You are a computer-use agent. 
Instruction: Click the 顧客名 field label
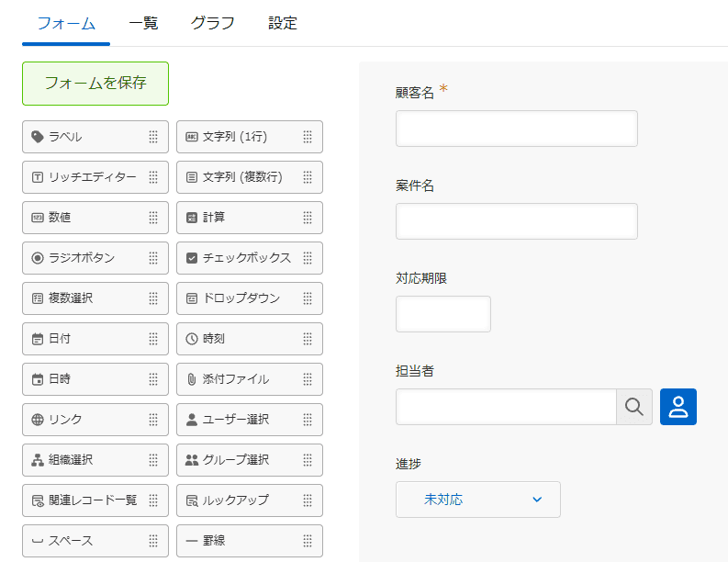415,93
